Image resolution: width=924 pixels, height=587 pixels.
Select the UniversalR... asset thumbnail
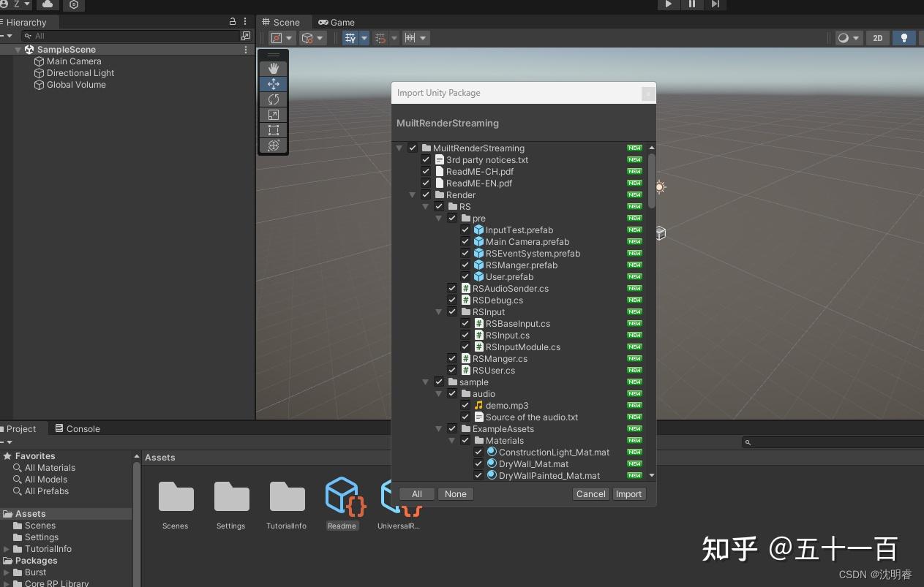tap(399, 504)
